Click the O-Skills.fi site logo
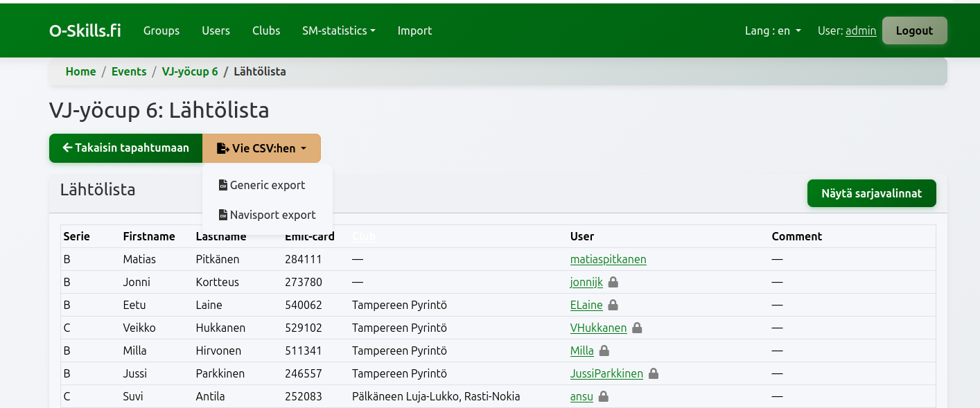 (x=85, y=30)
